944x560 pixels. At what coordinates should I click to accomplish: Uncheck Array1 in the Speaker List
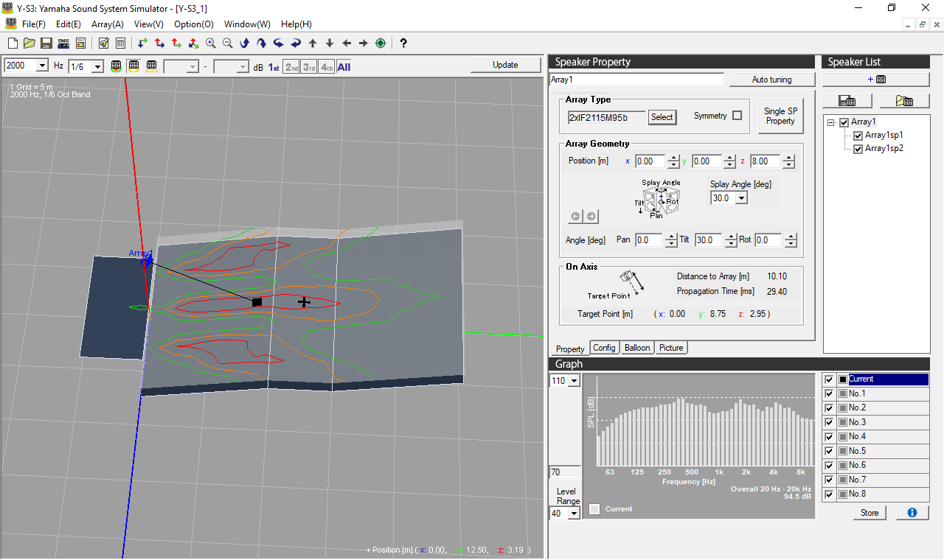pyautogui.click(x=844, y=122)
